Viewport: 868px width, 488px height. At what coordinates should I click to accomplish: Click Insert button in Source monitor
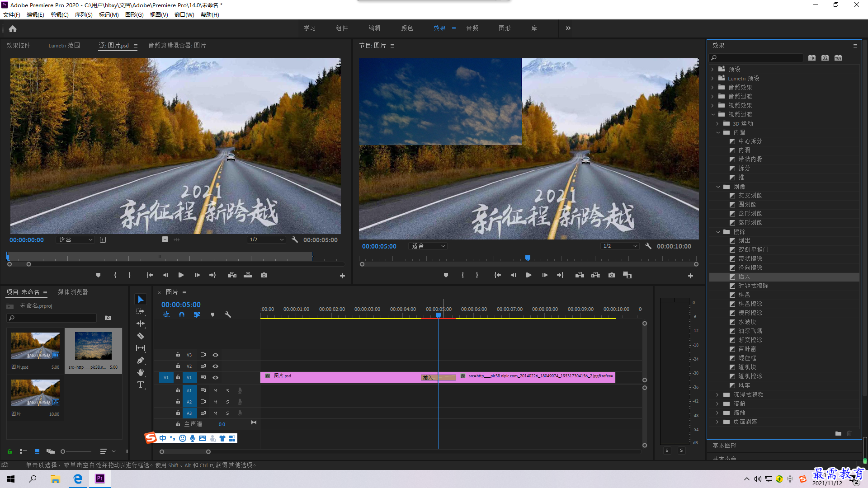point(232,275)
